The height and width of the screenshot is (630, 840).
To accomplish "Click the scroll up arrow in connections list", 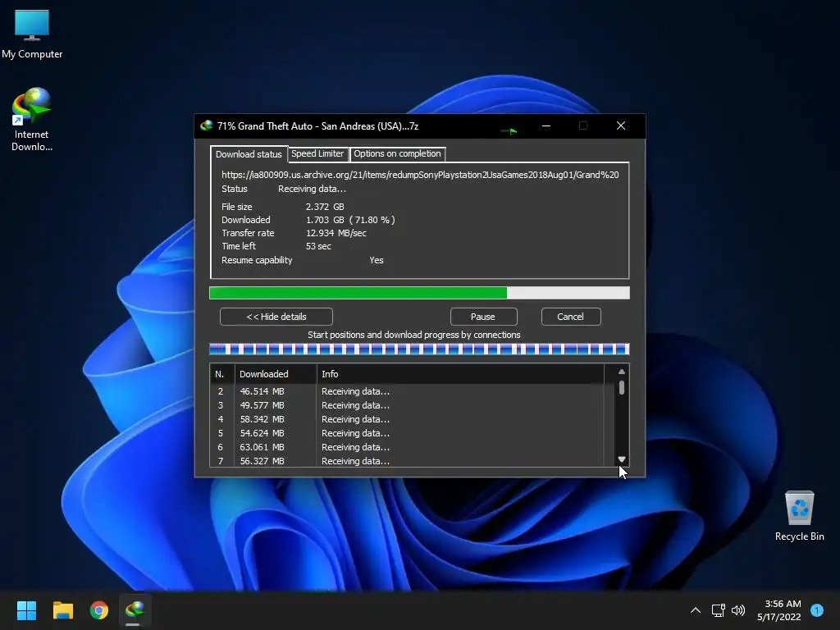I will click(622, 372).
